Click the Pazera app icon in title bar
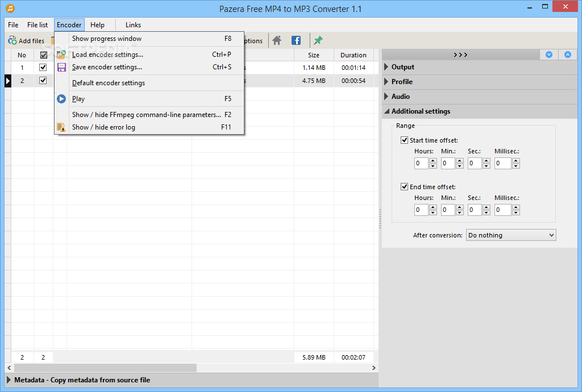The width and height of the screenshot is (582, 392). 10,8
